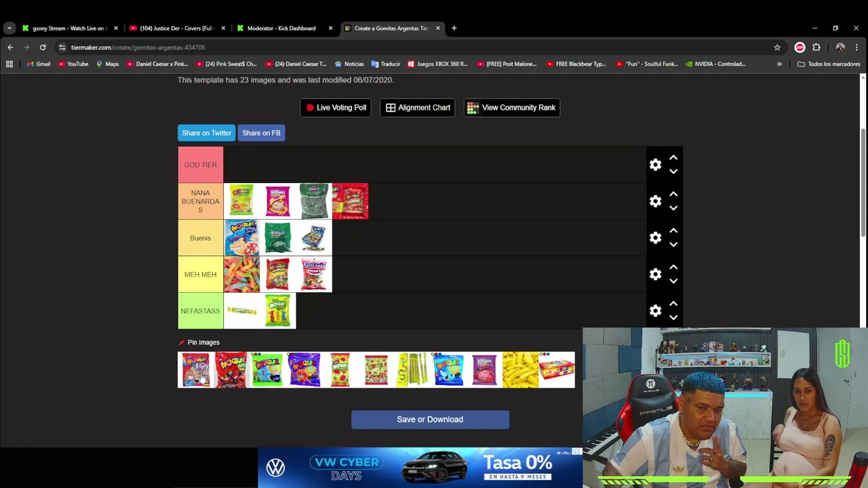Select gummy worms image in MEH MEH row
868x488 pixels.
point(241,274)
